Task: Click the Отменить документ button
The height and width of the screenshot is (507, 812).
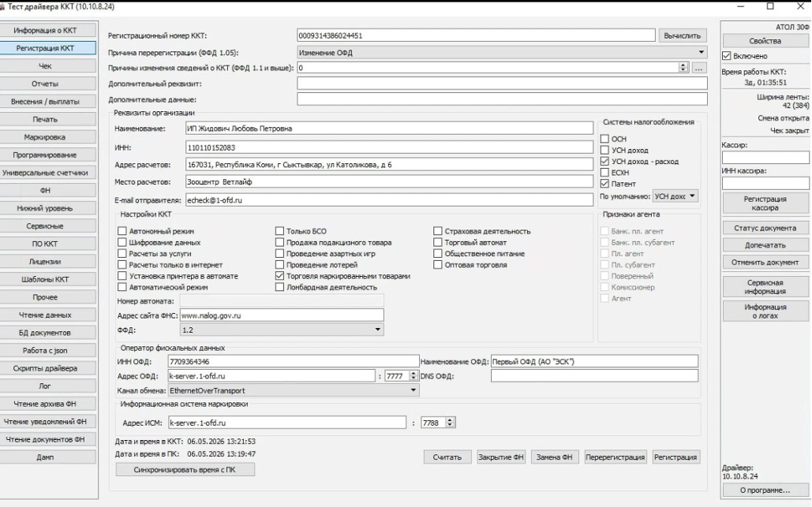Action: (x=765, y=263)
